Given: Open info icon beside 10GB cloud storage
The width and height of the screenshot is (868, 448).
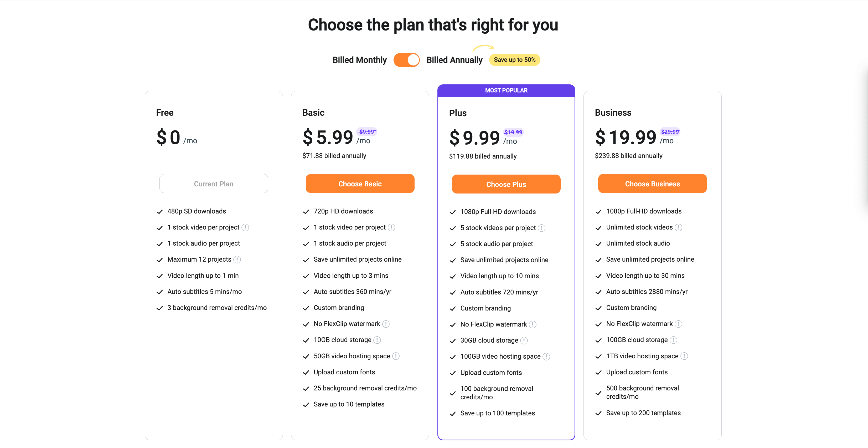Looking at the screenshot, I should 377,340.
